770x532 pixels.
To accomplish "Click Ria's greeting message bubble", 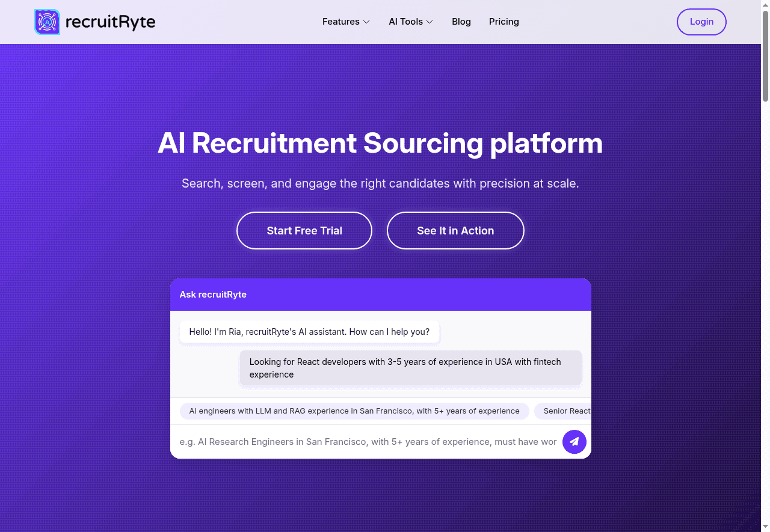I will click(x=310, y=332).
